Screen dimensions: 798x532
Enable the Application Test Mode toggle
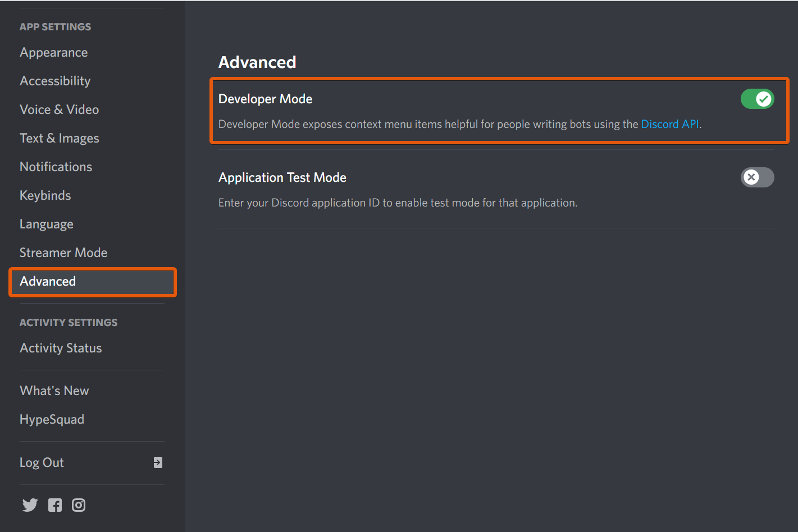click(757, 177)
